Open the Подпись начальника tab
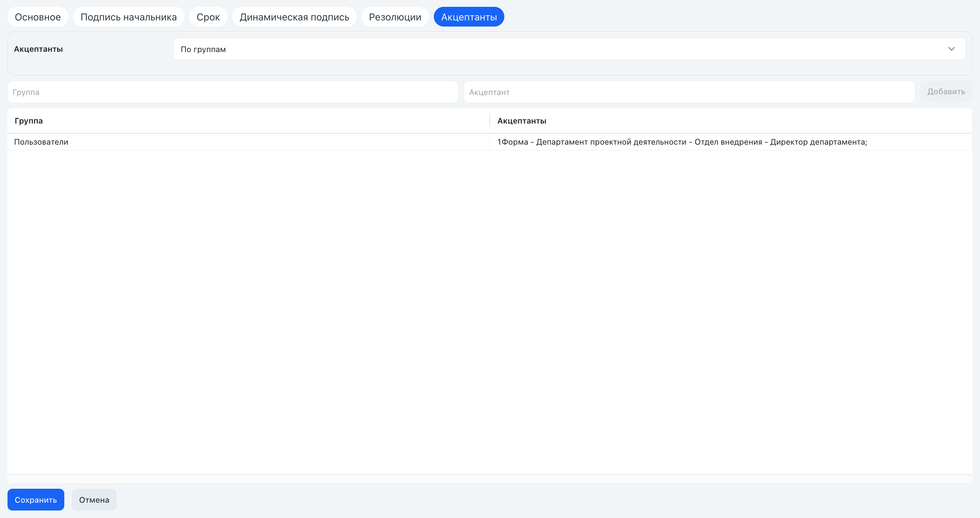This screenshot has width=980, height=518. [x=129, y=17]
